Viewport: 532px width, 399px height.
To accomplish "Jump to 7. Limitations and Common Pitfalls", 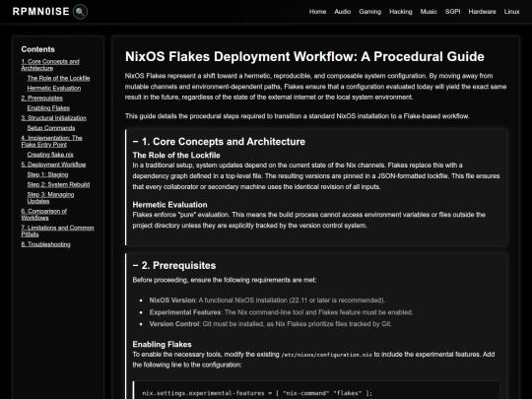I will pos(57,232).
